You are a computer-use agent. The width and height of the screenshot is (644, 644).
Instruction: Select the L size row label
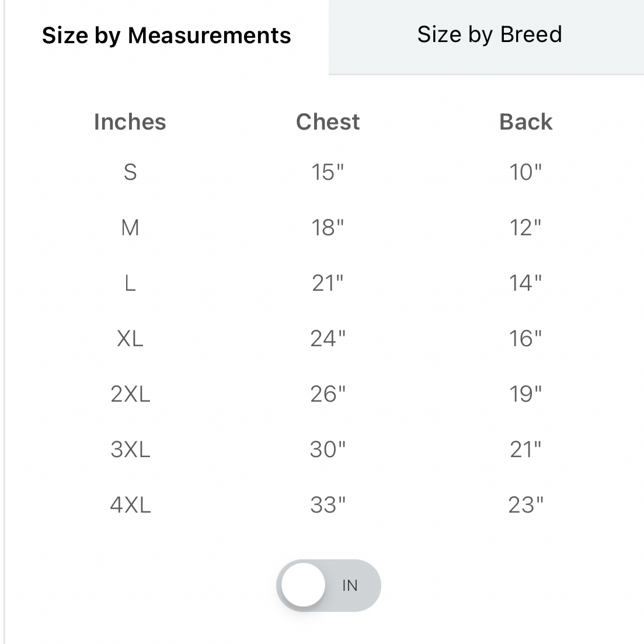tap(130, 283)
